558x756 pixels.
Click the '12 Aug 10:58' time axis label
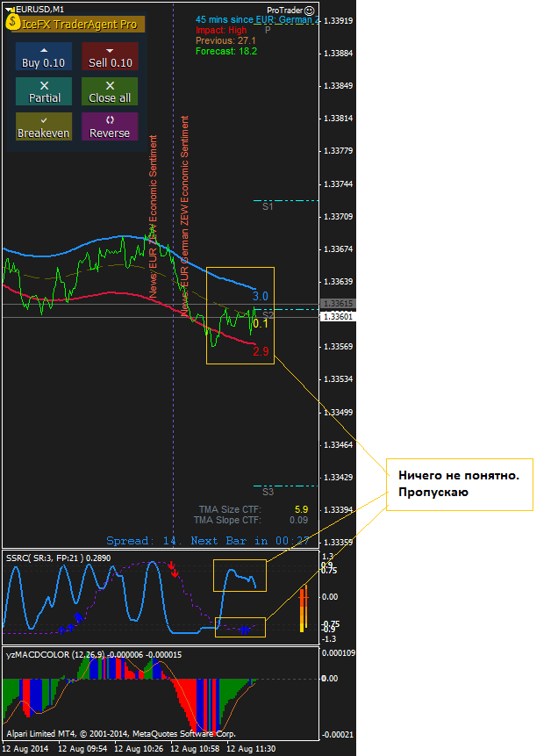coord(195,749)
